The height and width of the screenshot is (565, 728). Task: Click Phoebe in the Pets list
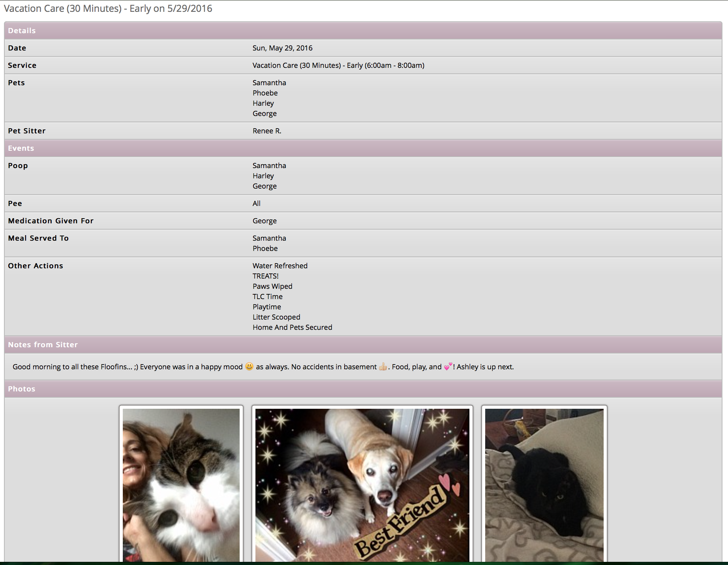click(x=265, y=93)
